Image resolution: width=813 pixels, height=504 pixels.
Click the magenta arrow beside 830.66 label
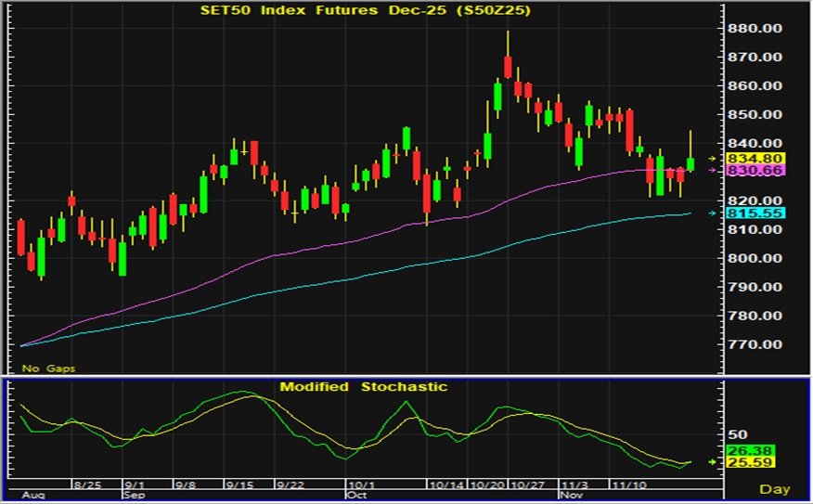[712, 171]
